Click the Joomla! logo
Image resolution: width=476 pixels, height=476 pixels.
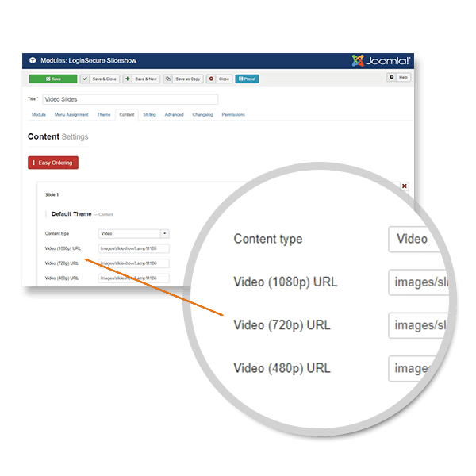click(381, 61)
